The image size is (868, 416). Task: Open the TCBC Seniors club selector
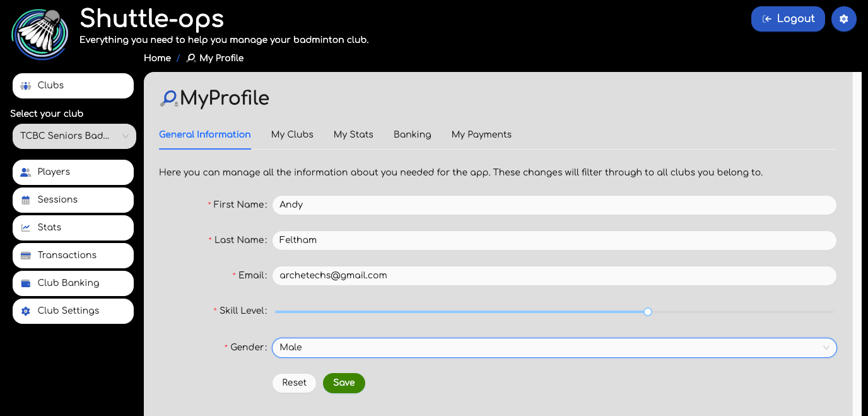[74, 136]
